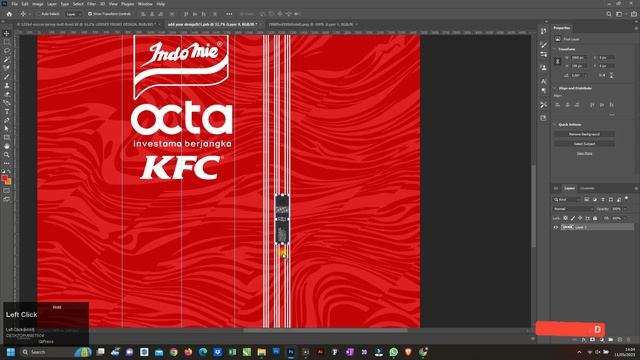
Task: Select the Lasso tool
Action: (7, 51)
